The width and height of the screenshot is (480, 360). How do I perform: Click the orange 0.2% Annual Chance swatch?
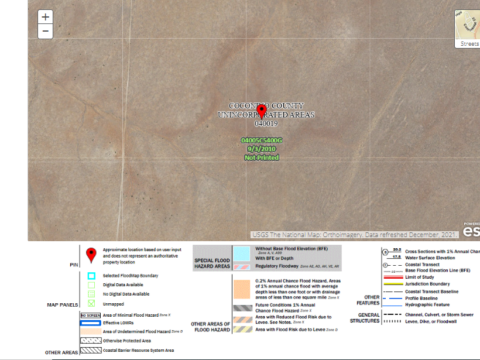242,289
